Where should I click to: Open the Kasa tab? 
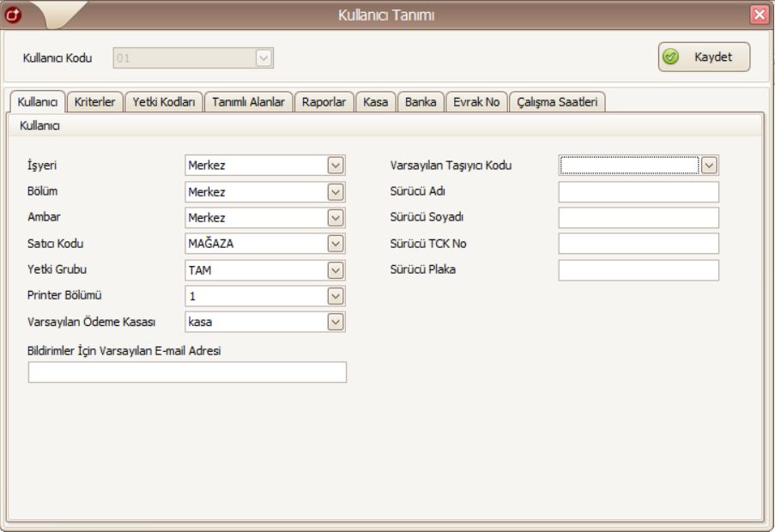coord(375,102)
